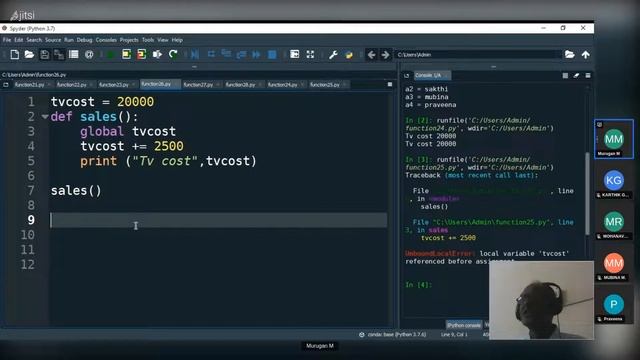Screen dimensions: 640x360
Task: Select the IPython console bottom tab
Action: [464, 325]
